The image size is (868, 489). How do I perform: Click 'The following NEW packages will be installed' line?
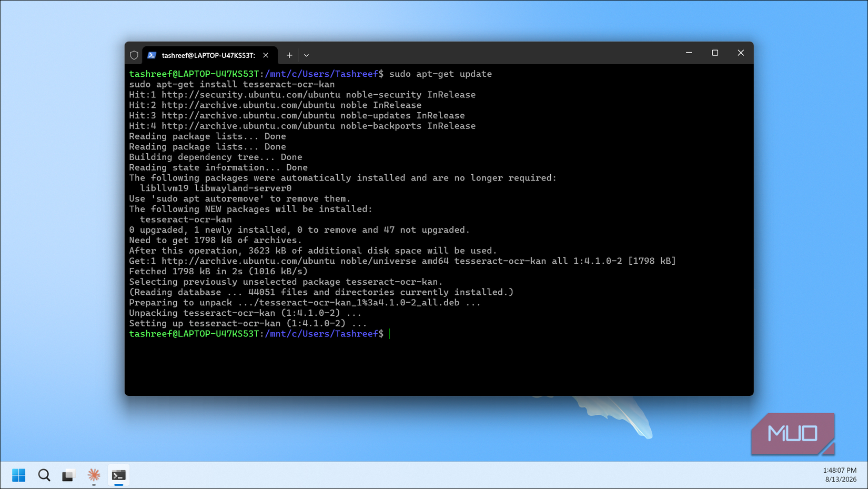click(251, 209)
